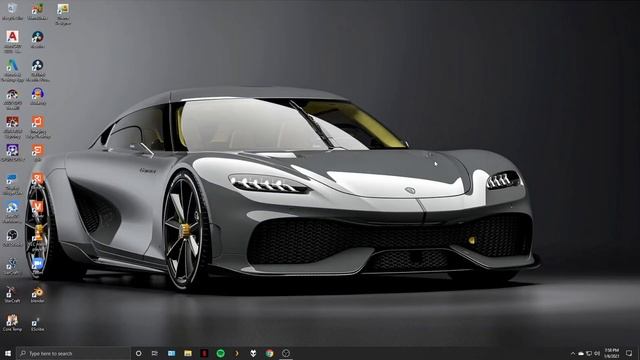Open the taskbar clock and date
Image resolution: width=640 pixels, height=360 pixels.
611,353
